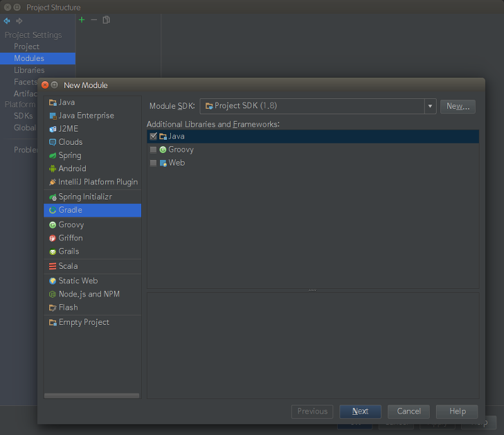
Task: Click the minus remove module icon
Action: [94, 20]
